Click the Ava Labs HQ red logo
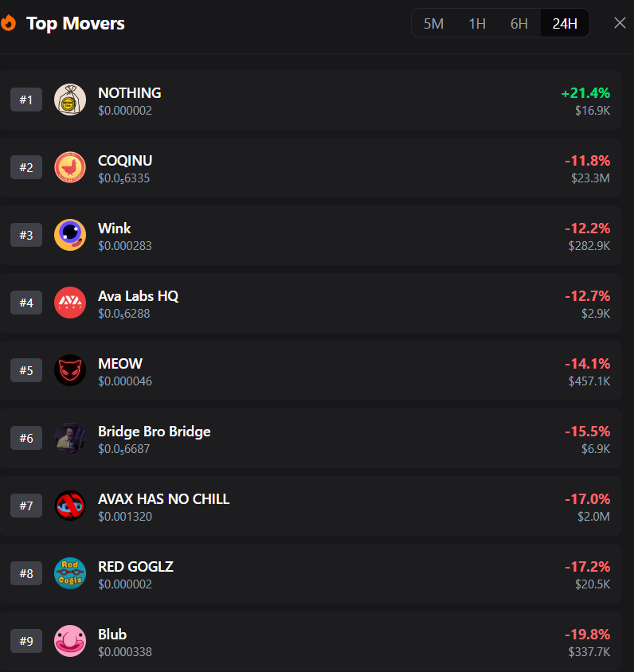 point(70,303)
